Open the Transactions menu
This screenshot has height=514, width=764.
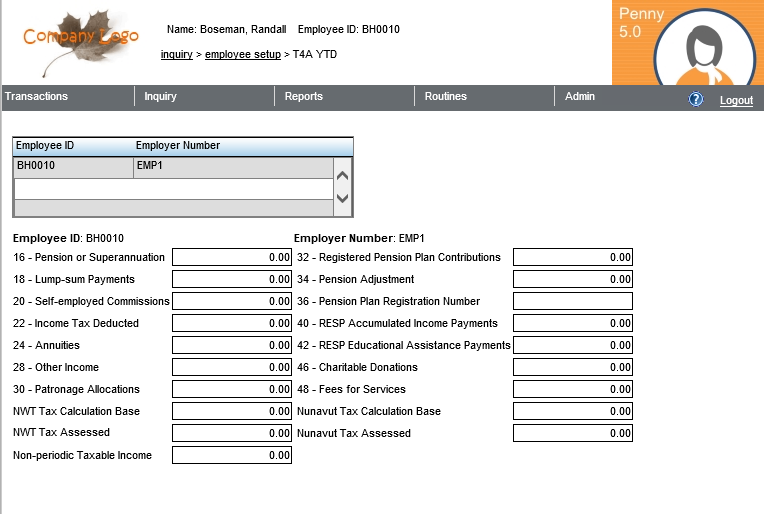37,97
